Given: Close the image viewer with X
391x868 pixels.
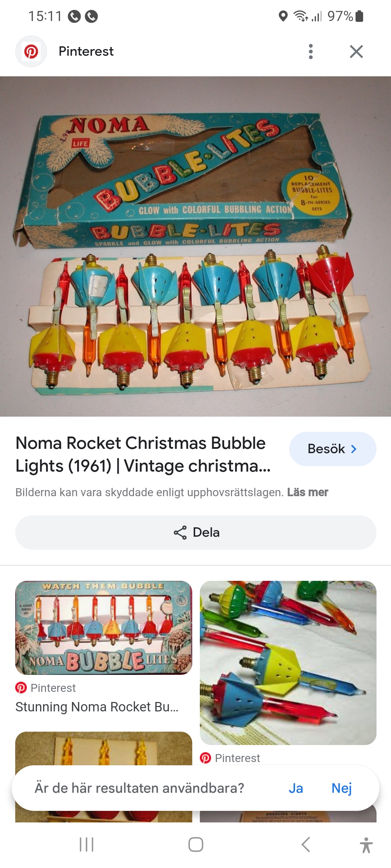Looking at the screenshot, I should click(356, 51).
